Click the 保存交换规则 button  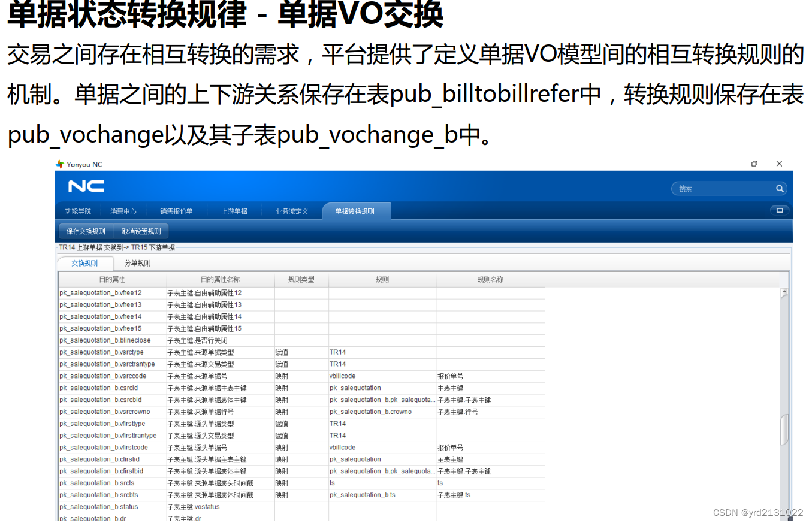85,231
